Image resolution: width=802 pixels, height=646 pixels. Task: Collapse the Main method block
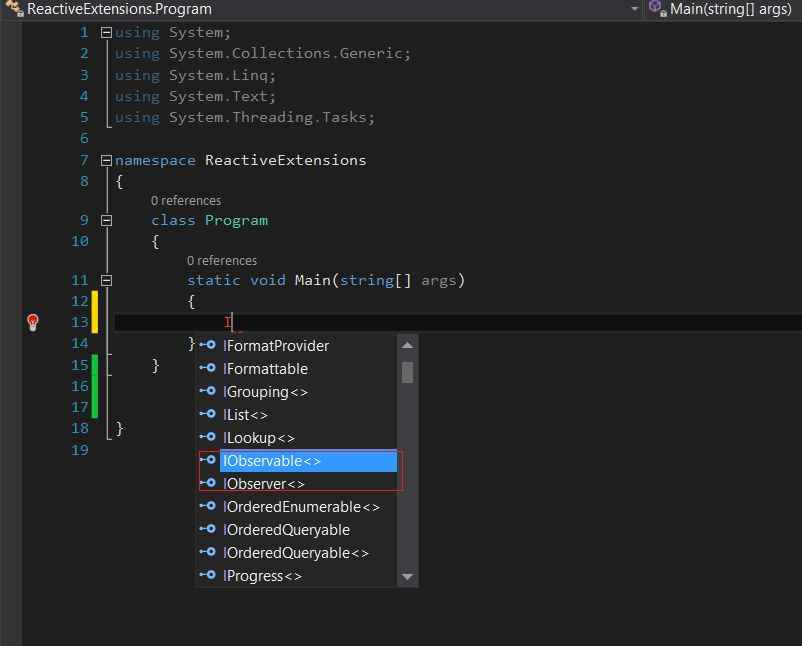coord(106,280)
